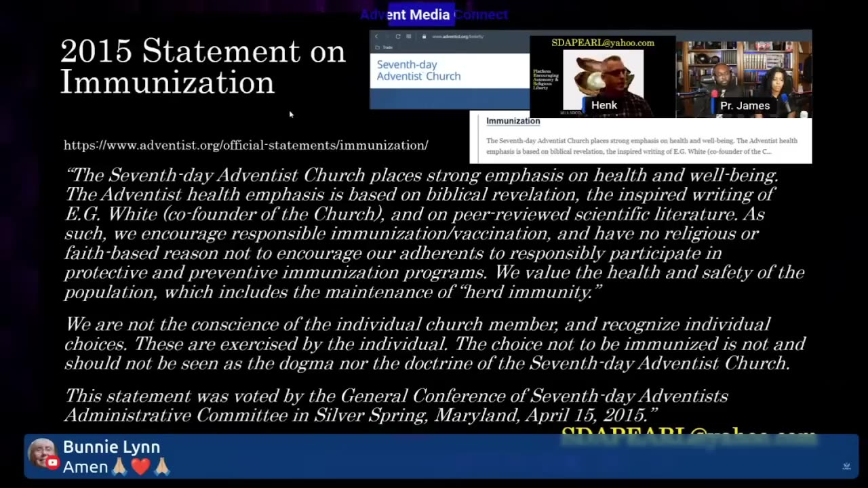Click the paragraph beginning "We are not the conscience"
Screen dimensions: 868x488
pyautogui.click(x=435, y=344)
